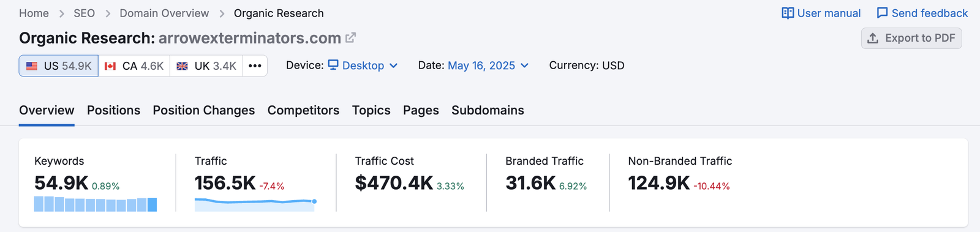Open the Date May 16, 2025 picker
This screenshot has height=232, width=980.
pos(488,65)
